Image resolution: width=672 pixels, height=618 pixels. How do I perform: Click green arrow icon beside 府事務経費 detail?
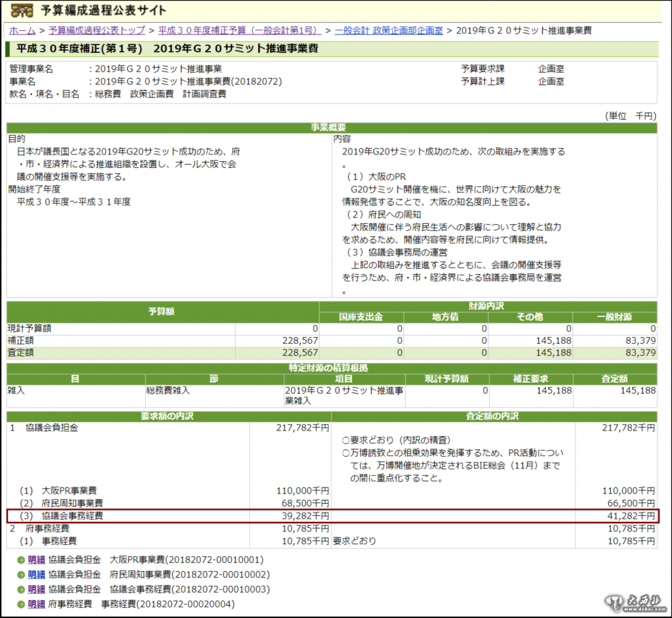click(x=21, y=604)
